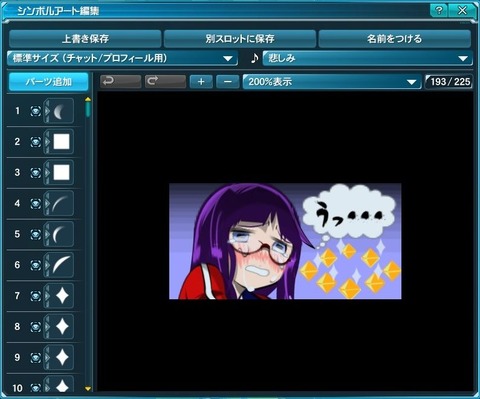Hide layer 6 using eye icon

pyautogui.click(x=36, y=265)
